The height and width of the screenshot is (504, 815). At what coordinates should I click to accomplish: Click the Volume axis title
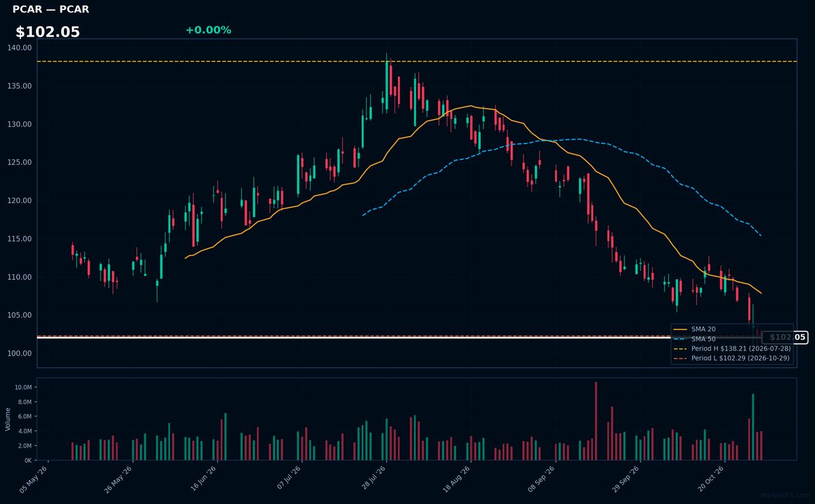click(8, 419)
